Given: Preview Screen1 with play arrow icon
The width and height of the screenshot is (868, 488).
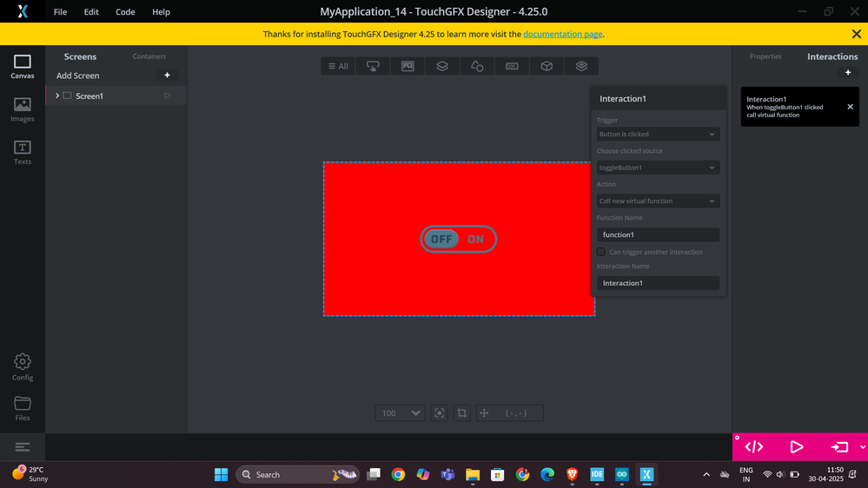Looking at the screenshot, I should (x=167, y=96).
